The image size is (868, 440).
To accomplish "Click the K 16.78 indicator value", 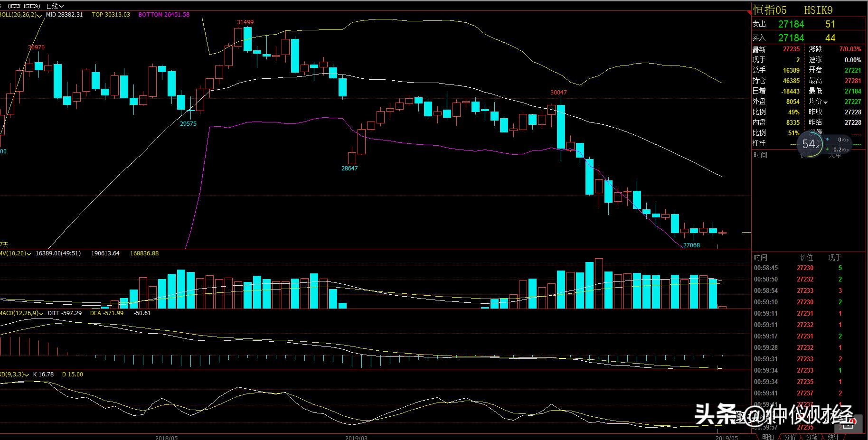I will pos(43,374).
